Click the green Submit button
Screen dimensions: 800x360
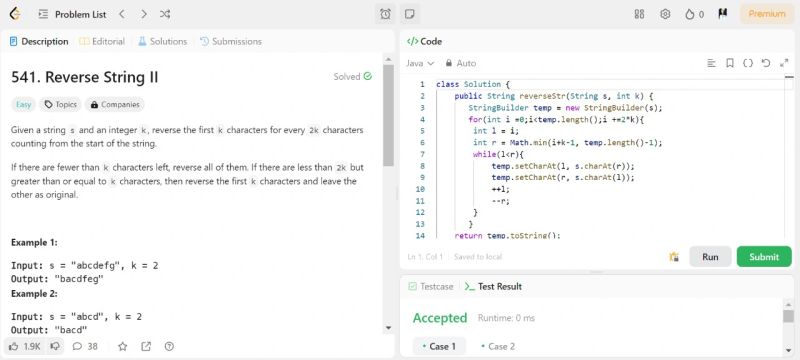764,257
